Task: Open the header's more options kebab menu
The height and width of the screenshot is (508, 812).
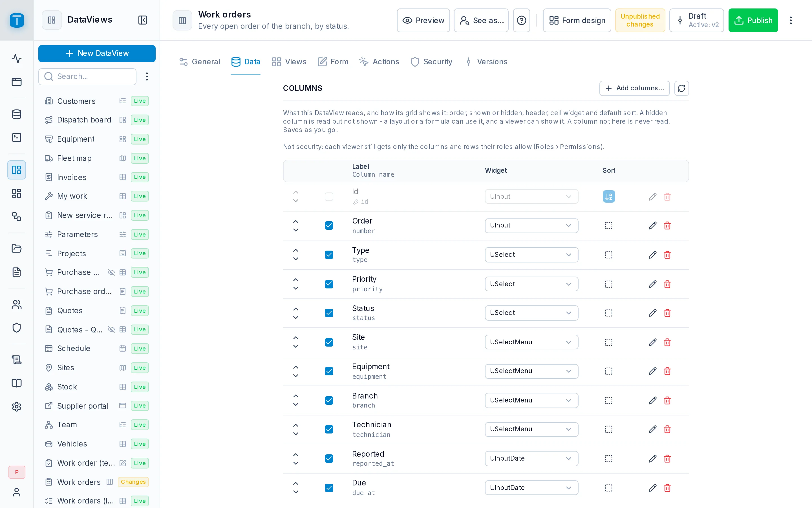Action: tap(791, 21)
